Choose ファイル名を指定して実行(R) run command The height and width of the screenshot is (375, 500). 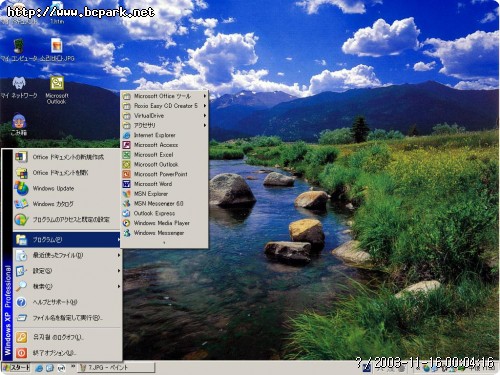tap(67, 318)
